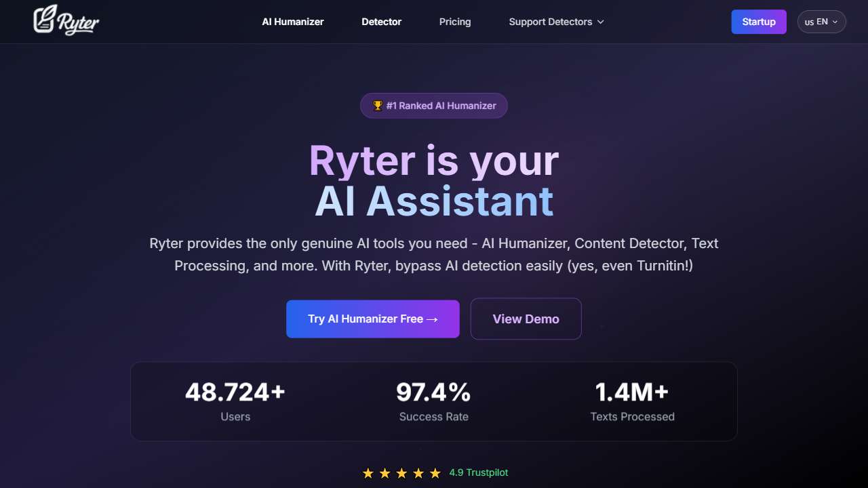Click the middle star of the rating row

point(401,473)
